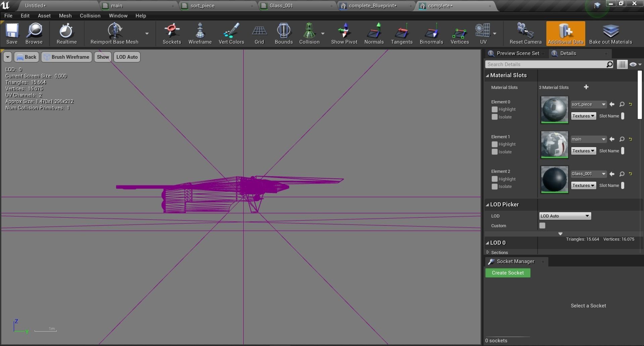The height and width of the screenshot is (346, 644).
Task: Enable Highlight for Element 0
Action: [x=494, y=109]
